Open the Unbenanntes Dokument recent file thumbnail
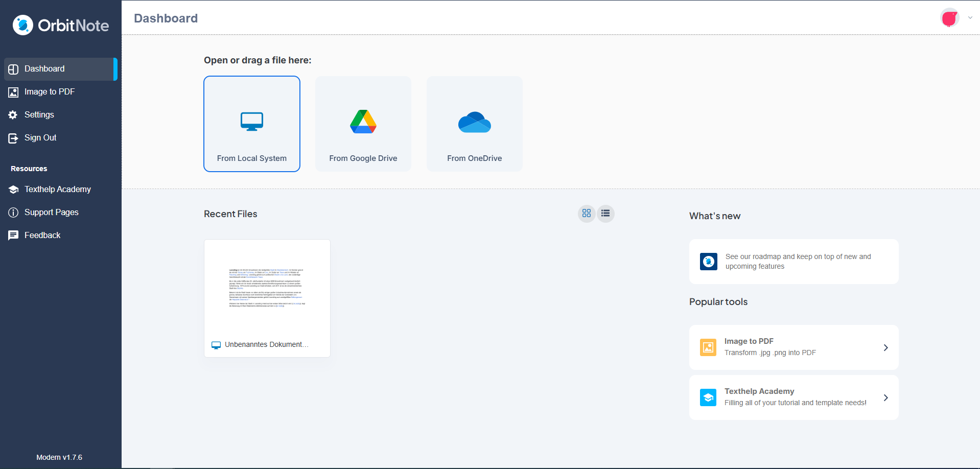 click(267, 291)
